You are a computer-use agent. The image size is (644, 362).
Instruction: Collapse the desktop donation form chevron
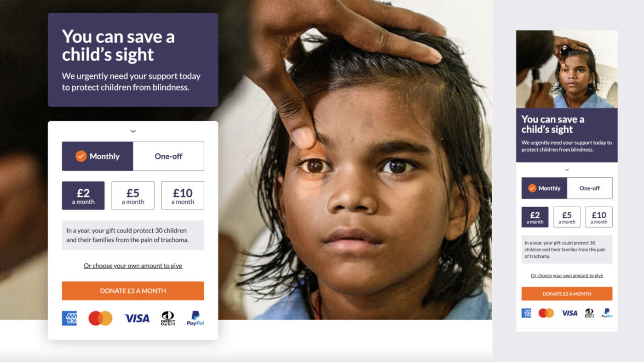133,131
